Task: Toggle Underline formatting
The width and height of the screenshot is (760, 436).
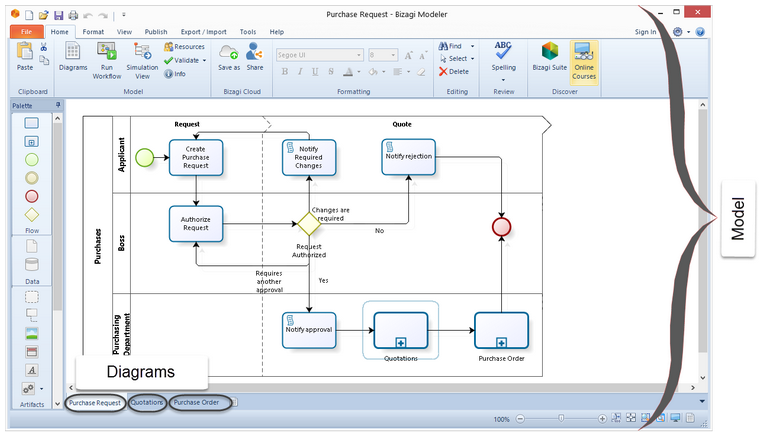Action: tap(315, 72)
